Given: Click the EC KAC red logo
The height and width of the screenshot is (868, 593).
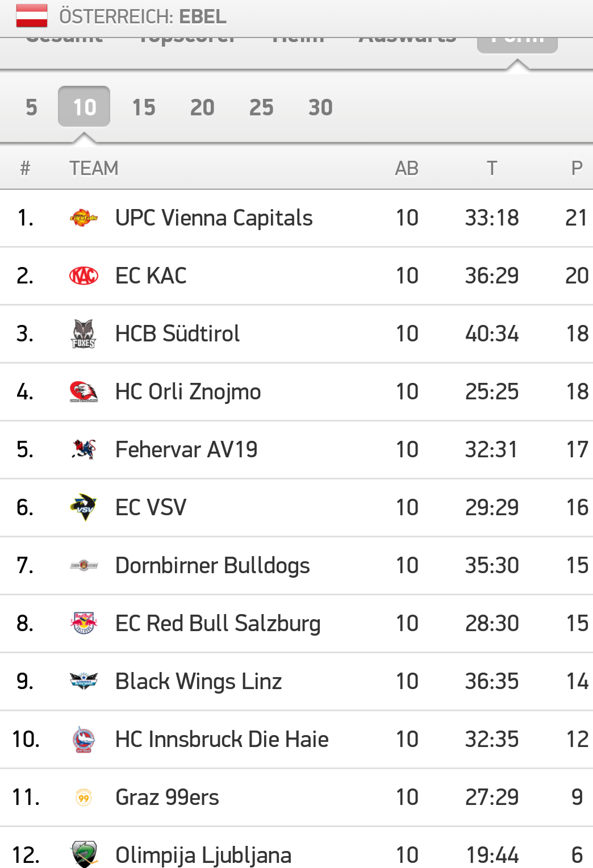Looking at the screenshot, I should 83,276.
